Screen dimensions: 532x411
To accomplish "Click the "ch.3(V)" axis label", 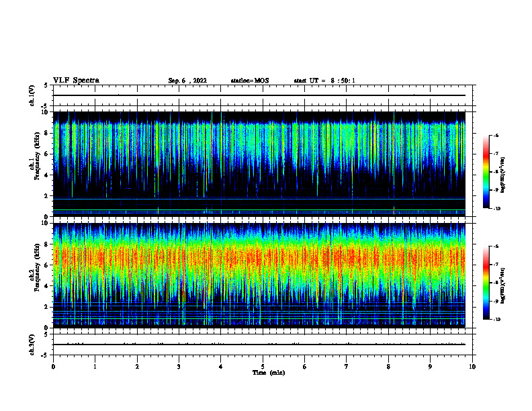I will (32, 345).
